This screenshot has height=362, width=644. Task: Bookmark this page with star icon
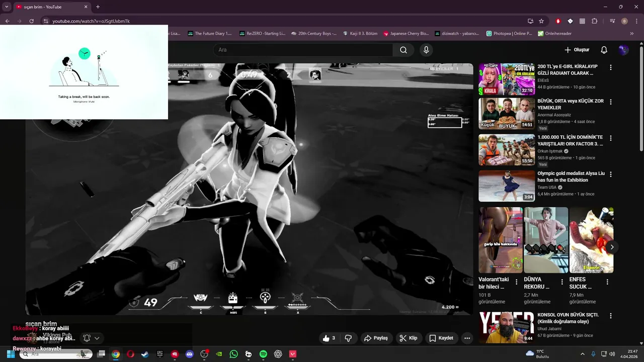[541, 21]
